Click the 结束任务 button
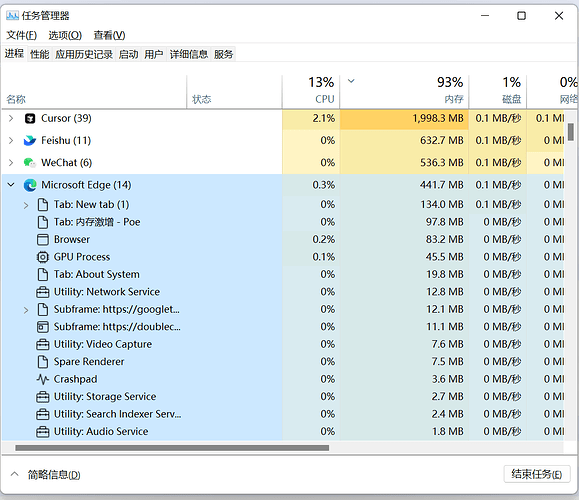This screenshot has width=579, height=500. [x=537, y=474]
